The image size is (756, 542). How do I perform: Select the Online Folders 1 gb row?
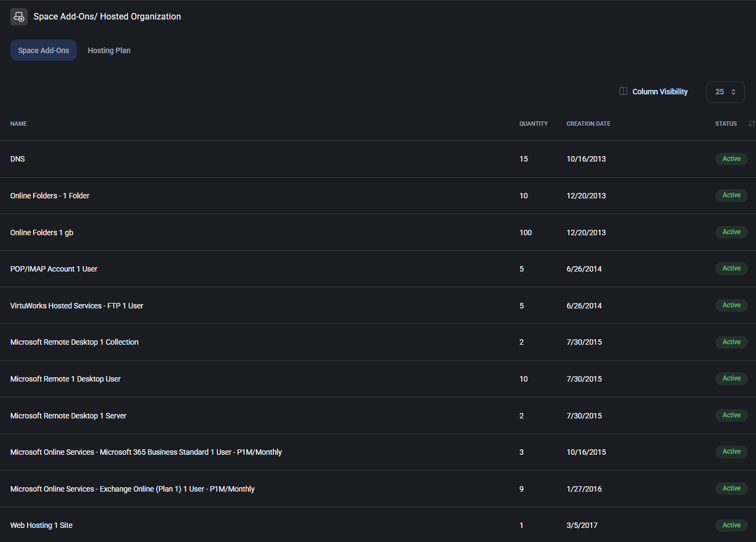click(x=42, y=233)
